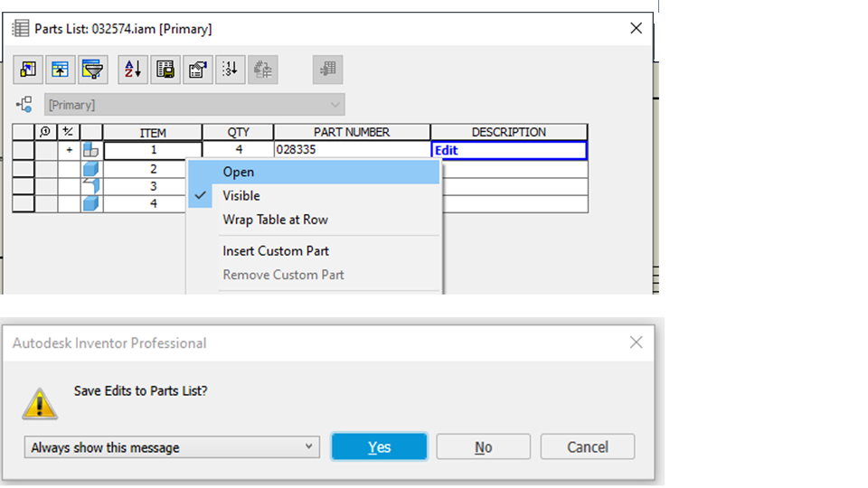The height and width of the screenshot is (488, 868).
Task: Click the Remove Custom Part entry
Action: point(314,275)
